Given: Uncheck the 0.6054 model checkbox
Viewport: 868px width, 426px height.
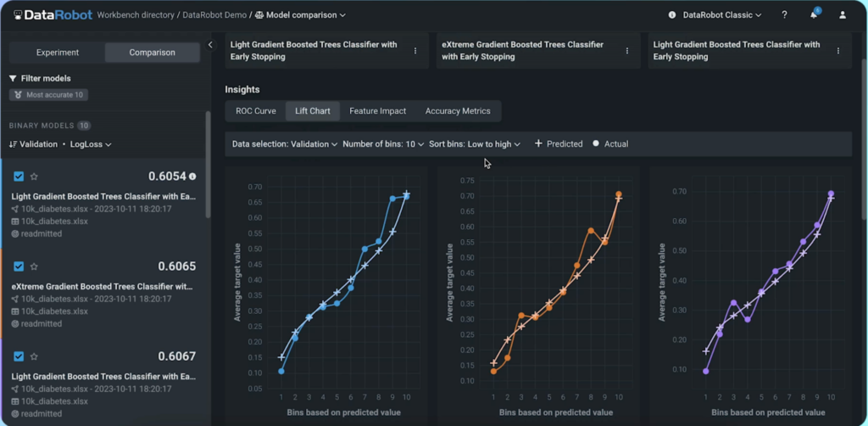Looking at the screenshot, I should [x=19, y=177].
